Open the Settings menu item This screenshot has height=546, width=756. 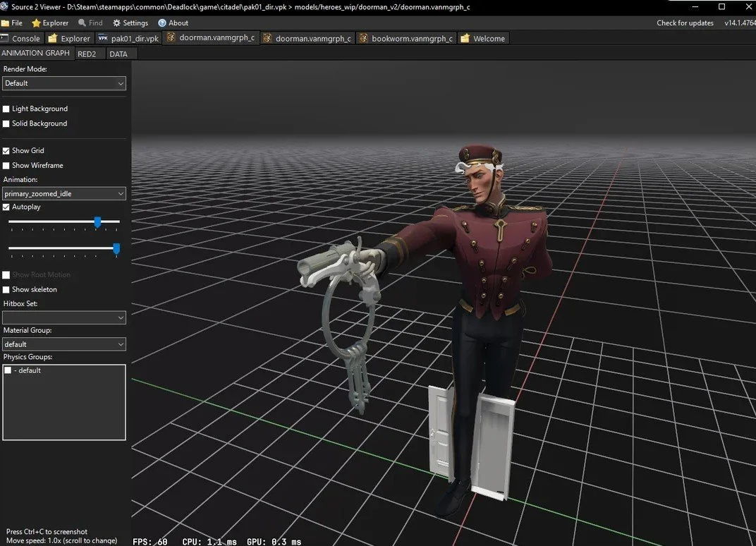pyautogui.click(x=130, y=23)
